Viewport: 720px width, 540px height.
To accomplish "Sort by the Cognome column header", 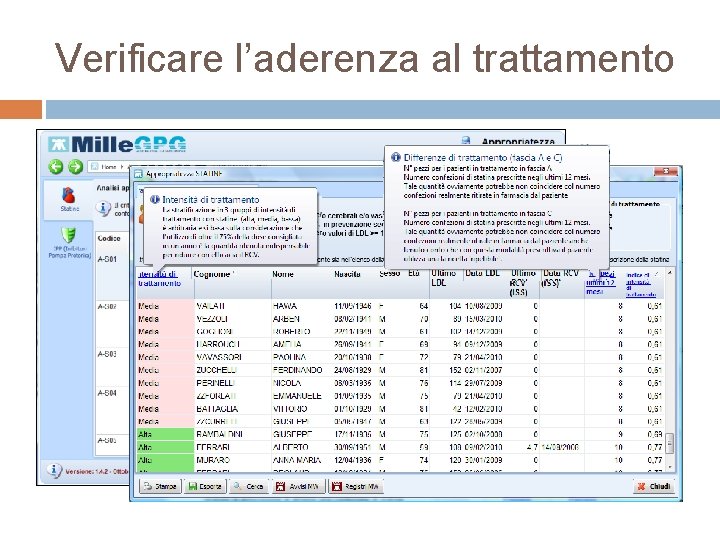I will coord(214,274).
